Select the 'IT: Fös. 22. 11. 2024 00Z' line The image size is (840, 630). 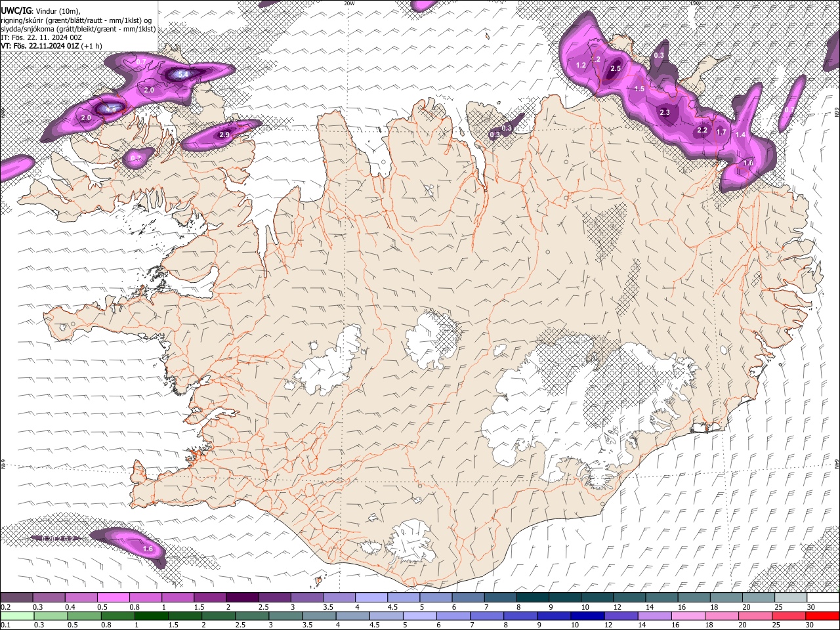click(41, 37)
